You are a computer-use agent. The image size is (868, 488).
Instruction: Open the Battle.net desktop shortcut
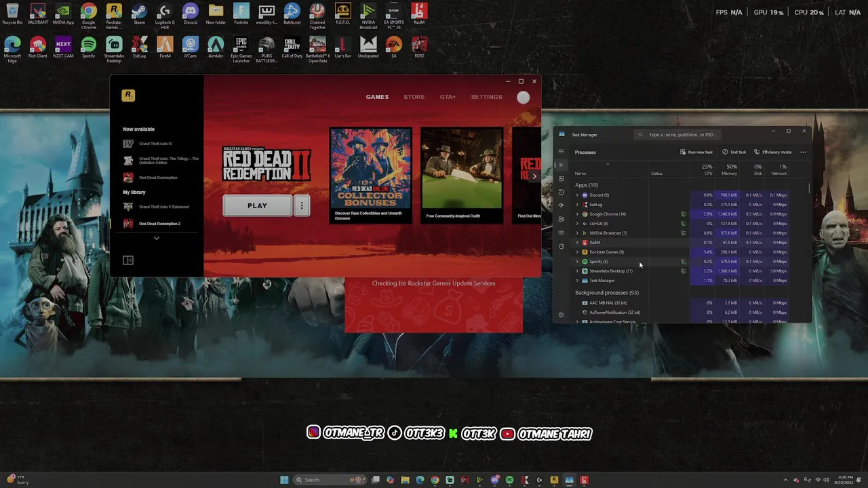pos(292,14)
